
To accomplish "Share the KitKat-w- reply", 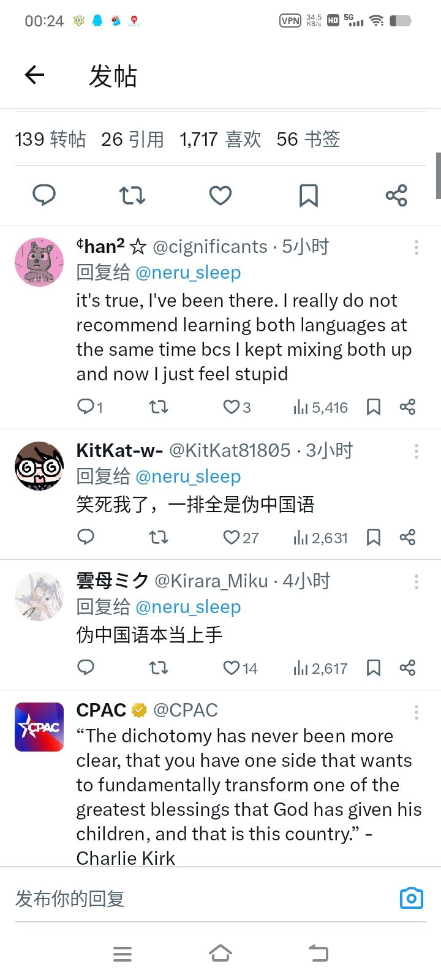I will coord(407,537).
